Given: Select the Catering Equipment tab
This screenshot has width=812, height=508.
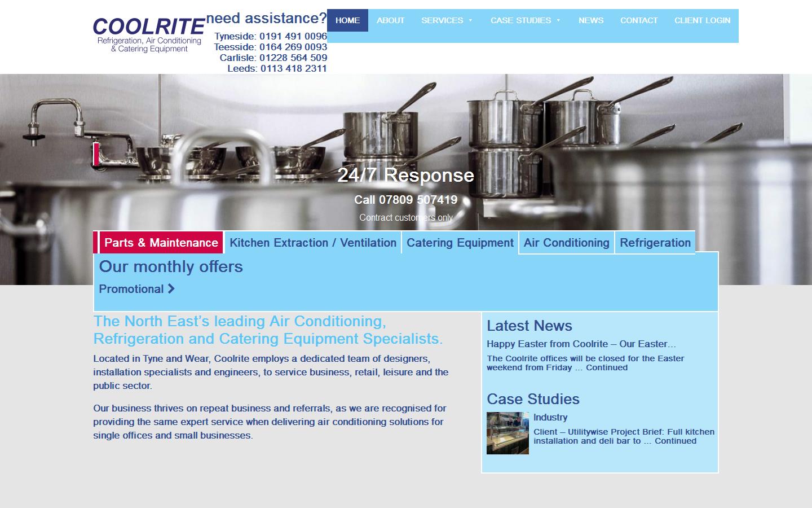Looking at the screenshot, I should 460,243.
